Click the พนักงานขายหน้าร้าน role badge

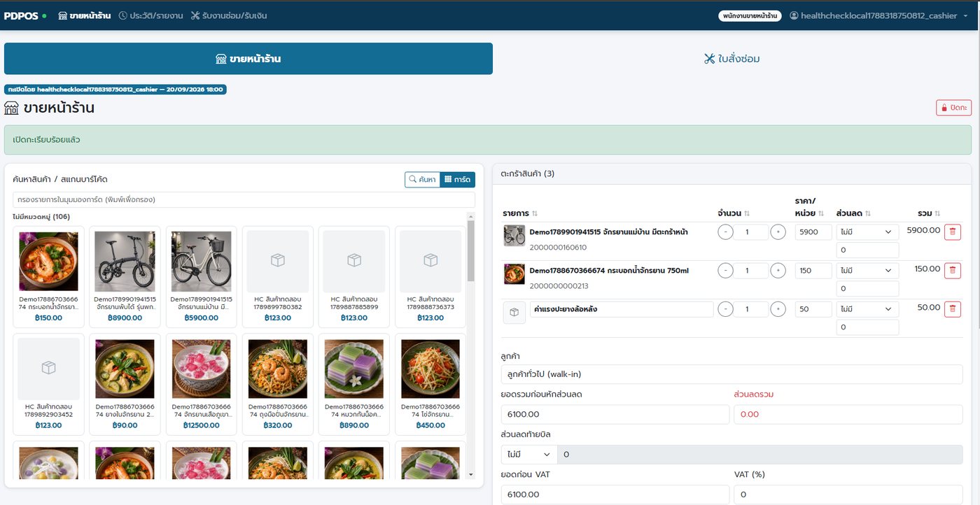(x=750, y=15)
